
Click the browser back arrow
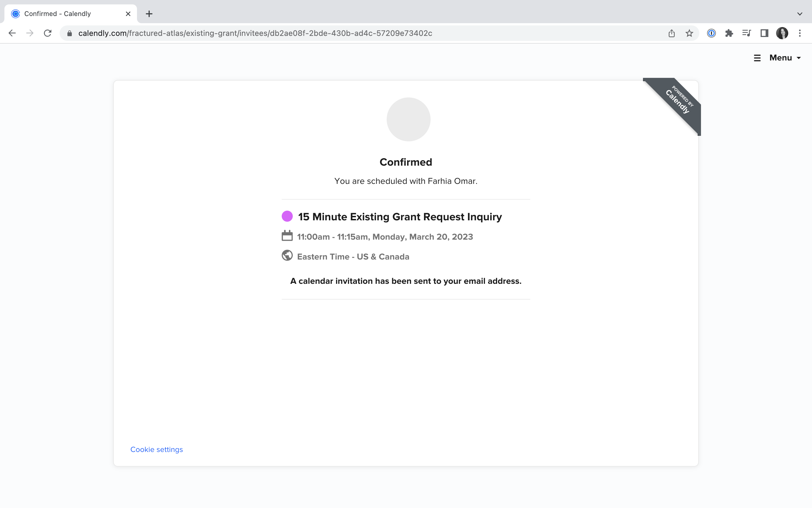click(12, 33)
